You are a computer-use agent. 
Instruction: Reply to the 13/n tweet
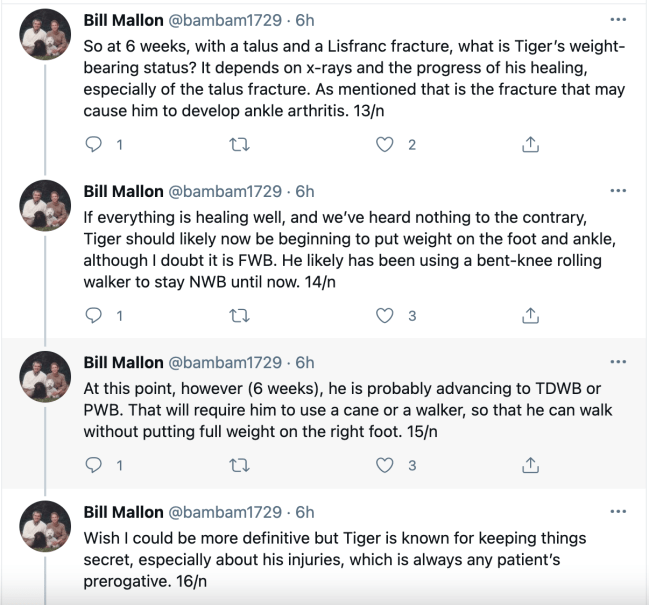click(95, 145)
